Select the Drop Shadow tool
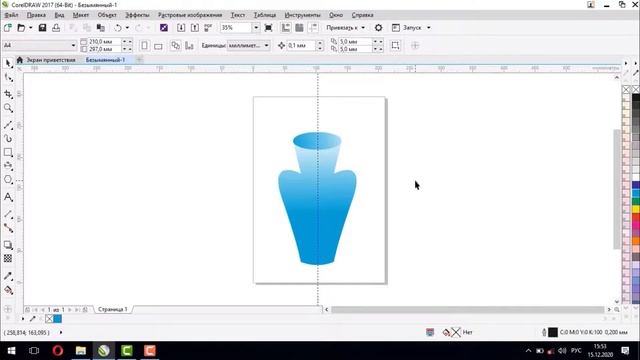This screenshot has width=640, height=360. pyautogui.click(x=8, y=245)
